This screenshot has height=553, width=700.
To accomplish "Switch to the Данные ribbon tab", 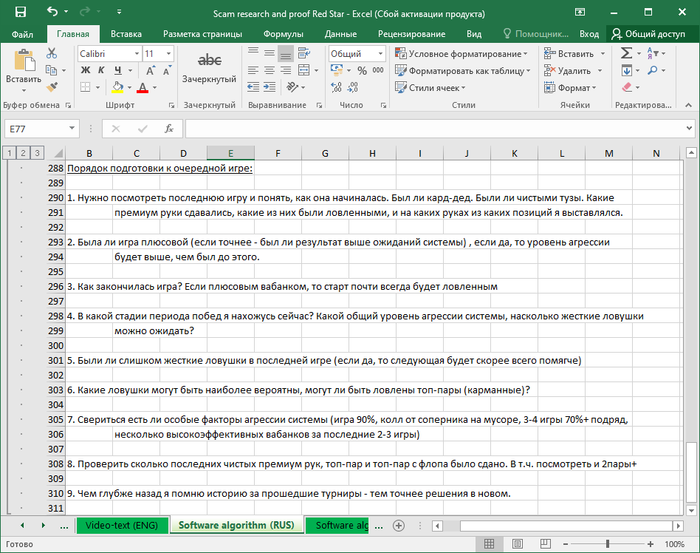I will [341, 34].
